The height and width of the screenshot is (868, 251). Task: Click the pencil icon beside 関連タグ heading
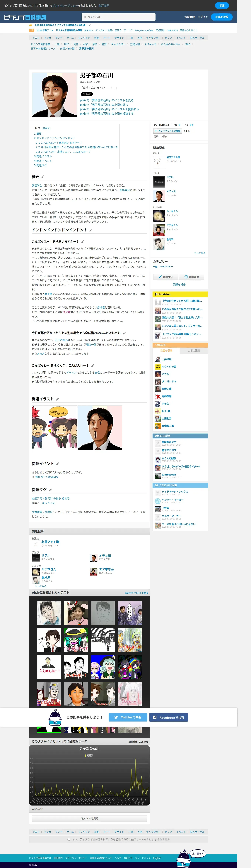[50, 490]
